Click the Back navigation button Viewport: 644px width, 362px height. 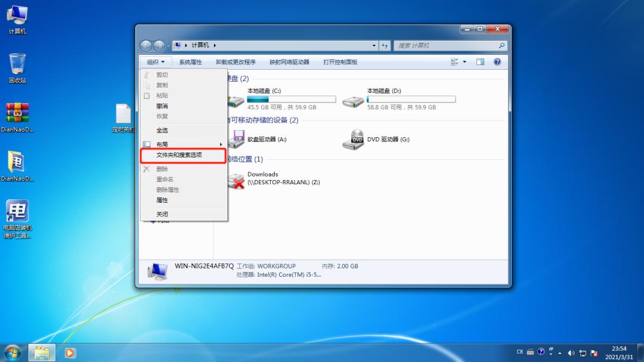tap(145, 45)
